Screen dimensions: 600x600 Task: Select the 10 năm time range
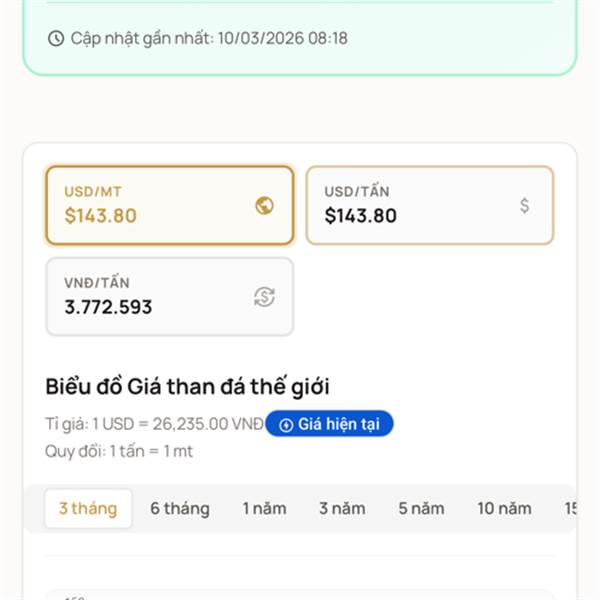[x=504, y=509]
